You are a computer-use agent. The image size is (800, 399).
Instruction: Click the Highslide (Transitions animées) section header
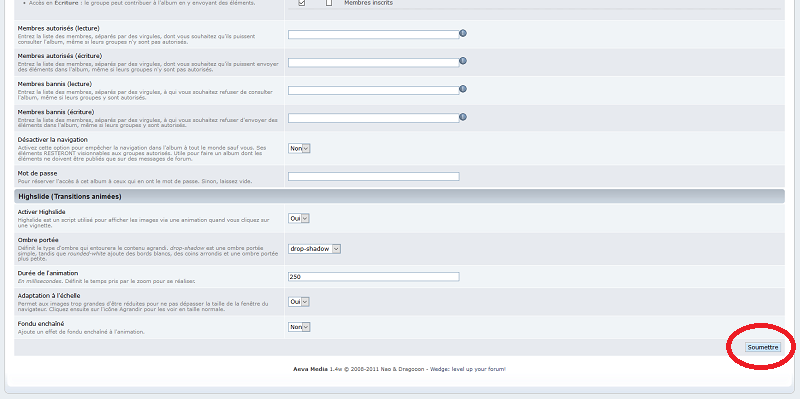click(x=399, y=196)
